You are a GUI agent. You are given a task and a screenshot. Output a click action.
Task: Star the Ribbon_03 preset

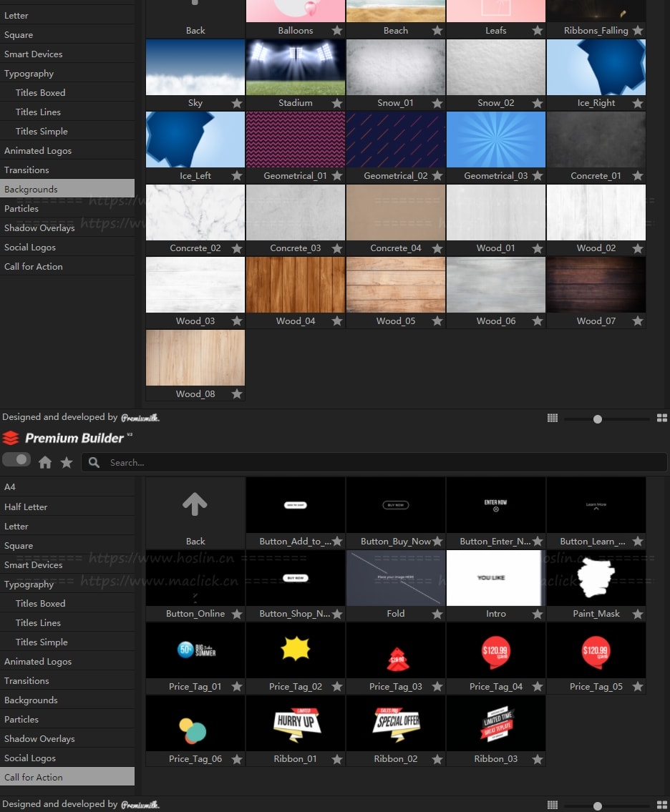coord(538,759)
